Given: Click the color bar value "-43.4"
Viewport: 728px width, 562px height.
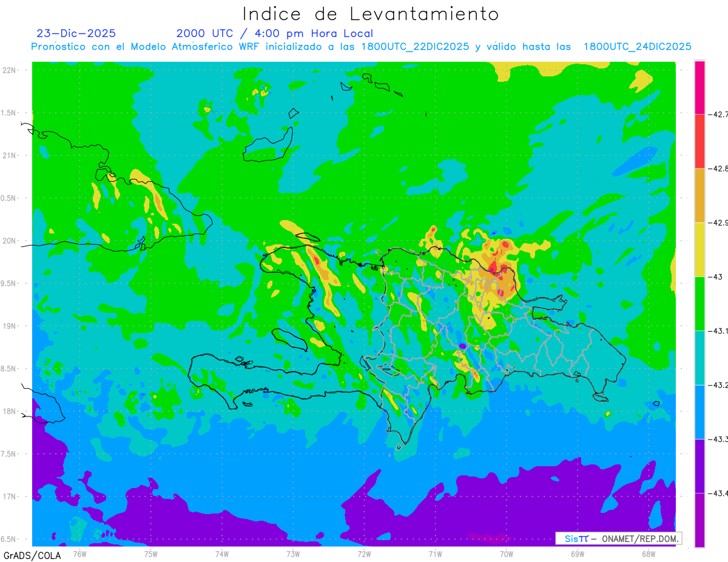Looking at the screenshot, I should 718,493.
